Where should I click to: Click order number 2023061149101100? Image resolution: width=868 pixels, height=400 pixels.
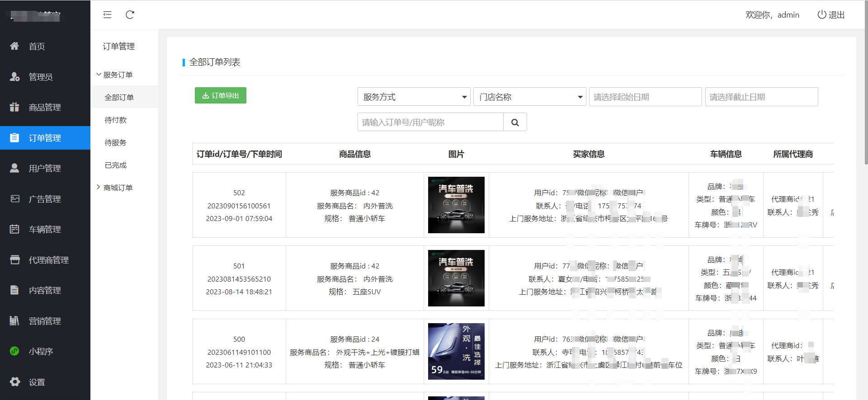click(x=239, y=352)
